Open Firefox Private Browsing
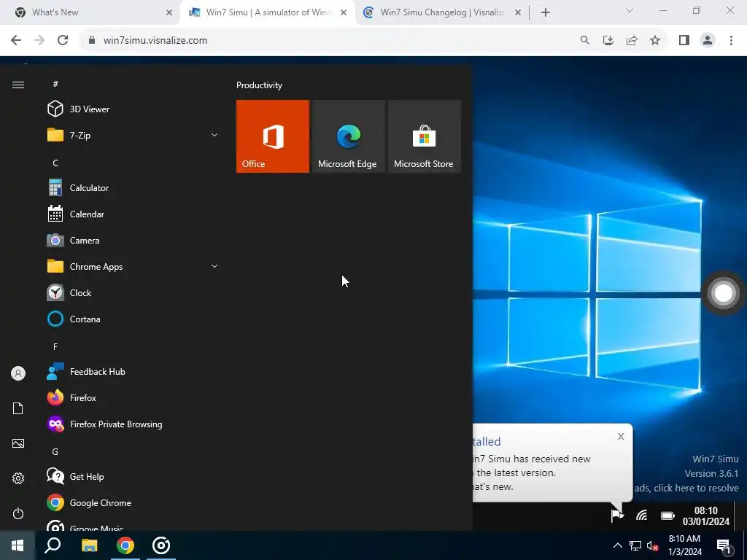Image resolution: width=747 pixels, height=560 pixels. pyautogui.click(x=116, y=424)
